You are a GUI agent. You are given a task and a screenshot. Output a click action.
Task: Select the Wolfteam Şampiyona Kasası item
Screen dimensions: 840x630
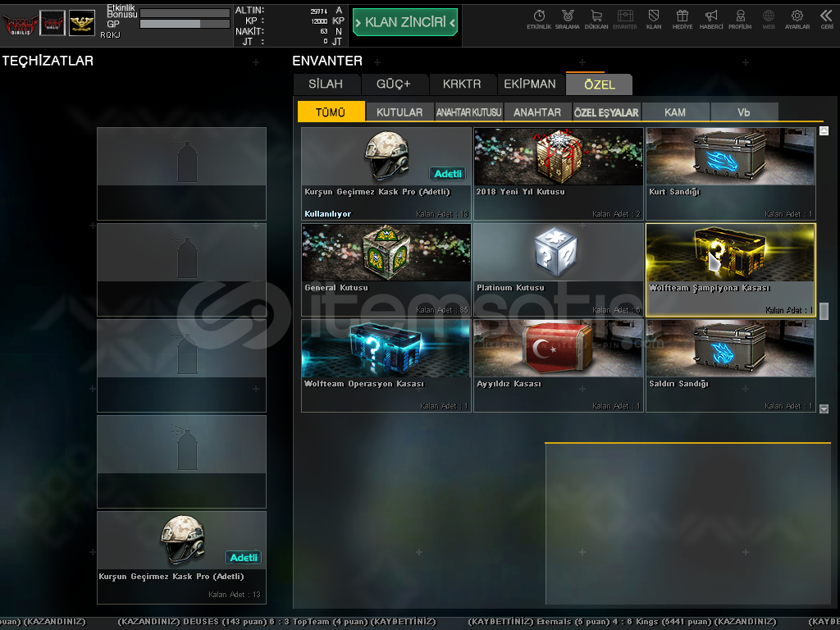tap(731, 269)
